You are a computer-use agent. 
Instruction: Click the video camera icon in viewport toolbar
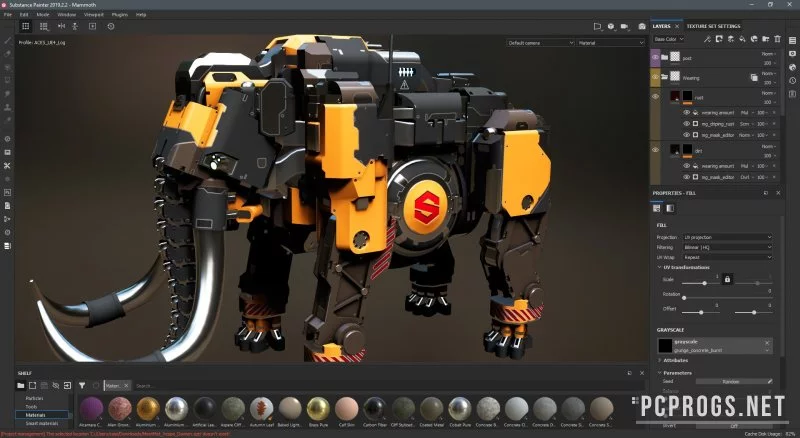[x=624, y=26]
